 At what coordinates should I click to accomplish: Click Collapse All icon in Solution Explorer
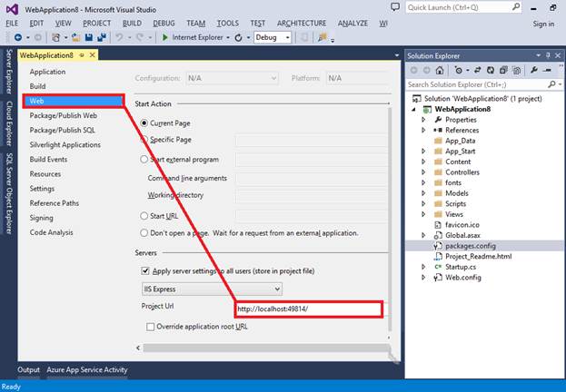[x=503, y=70]
